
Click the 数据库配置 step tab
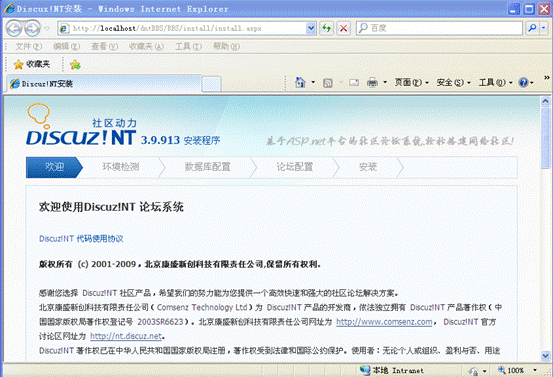click(208, 167)
